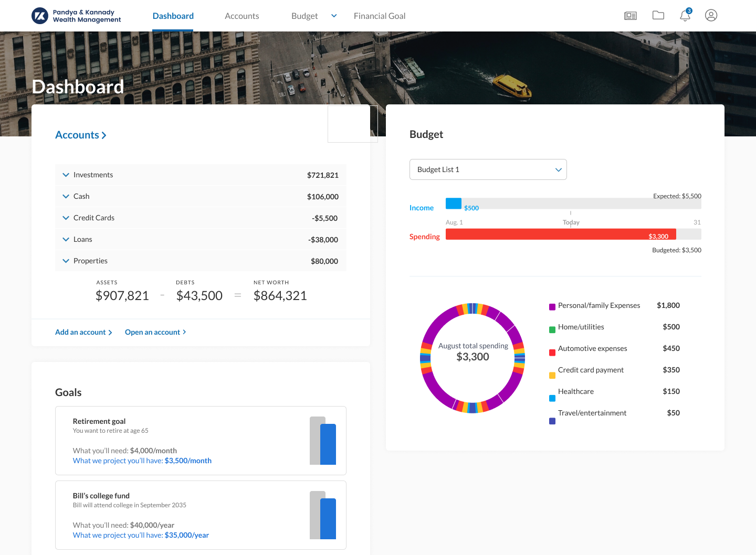Open the folder documents icon

(x=658, y=15)
